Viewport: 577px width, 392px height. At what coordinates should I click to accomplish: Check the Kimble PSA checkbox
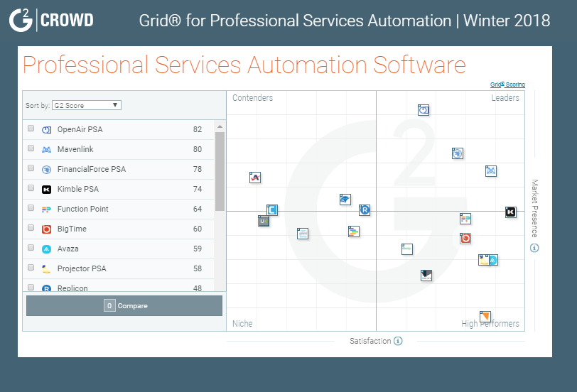[x=31, y=188]
